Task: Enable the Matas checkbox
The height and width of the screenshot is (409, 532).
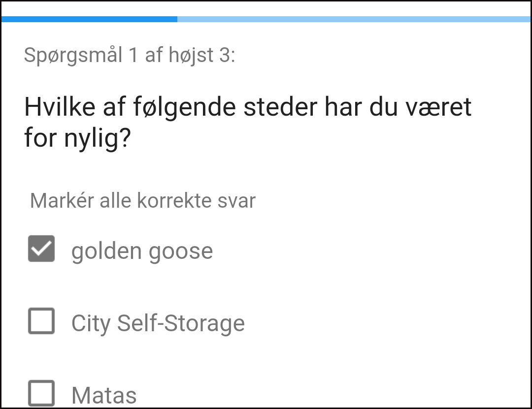Action: coord(41,393)
